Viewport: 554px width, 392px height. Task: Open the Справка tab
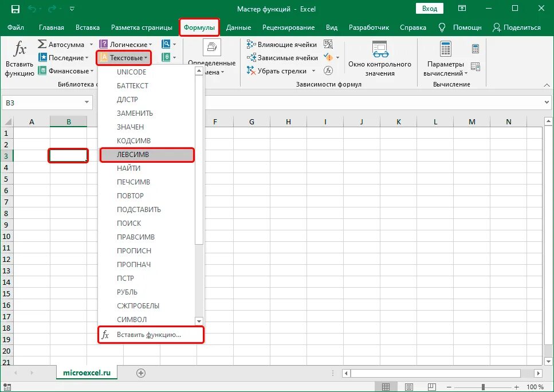click(413, 27)
